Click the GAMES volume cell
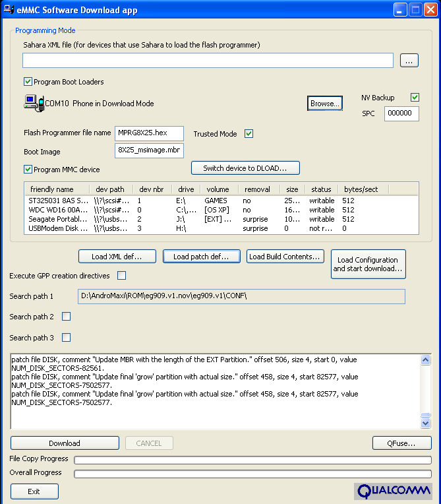 (216, 201)
